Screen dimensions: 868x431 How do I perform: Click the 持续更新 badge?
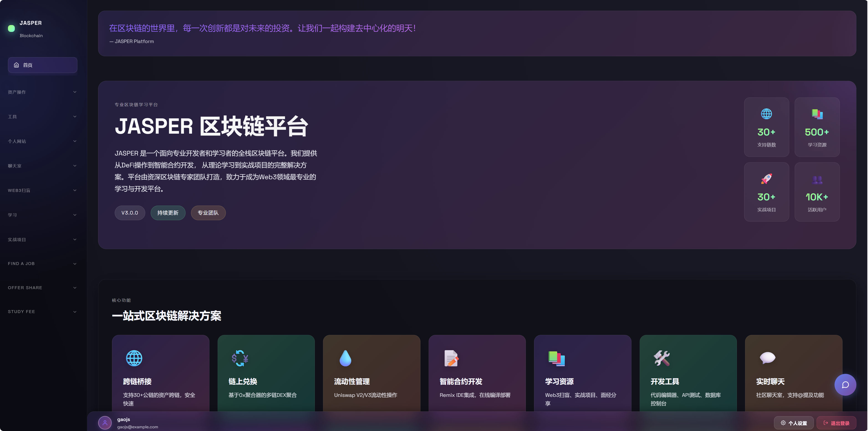(168, 213)
